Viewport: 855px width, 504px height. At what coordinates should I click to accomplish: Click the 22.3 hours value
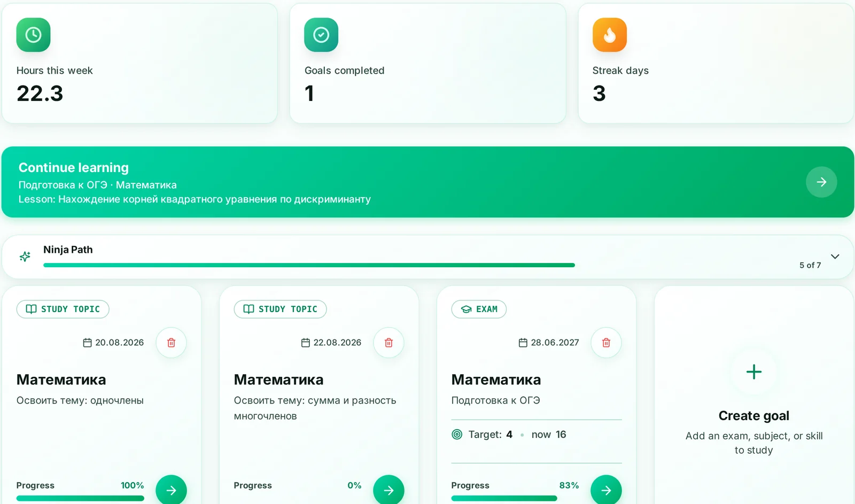coord(40,94)
